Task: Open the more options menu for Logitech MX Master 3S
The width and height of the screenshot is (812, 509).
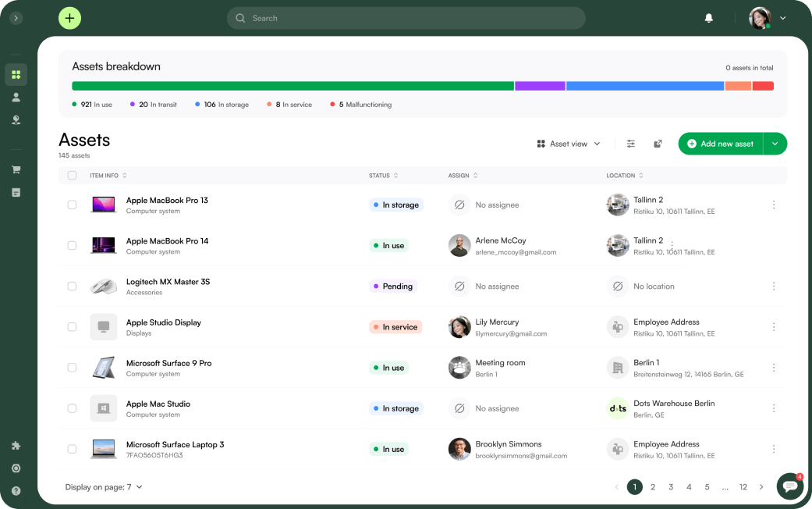Action: click(774, 287)
